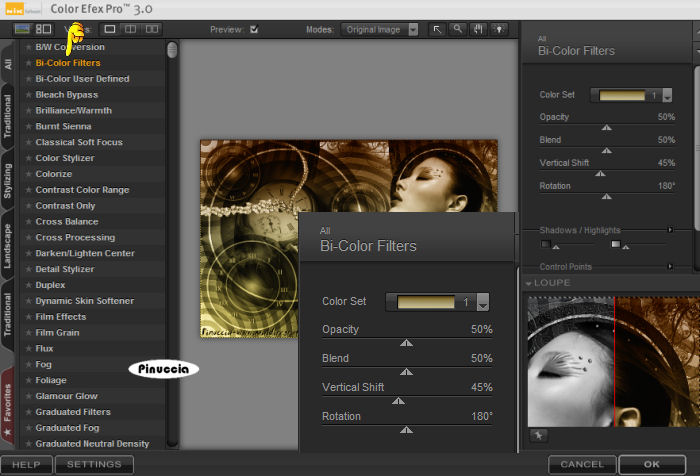Viewport: 700px width, 476px height.
Task: Select the side-by-side preview view
Action: 152,29
